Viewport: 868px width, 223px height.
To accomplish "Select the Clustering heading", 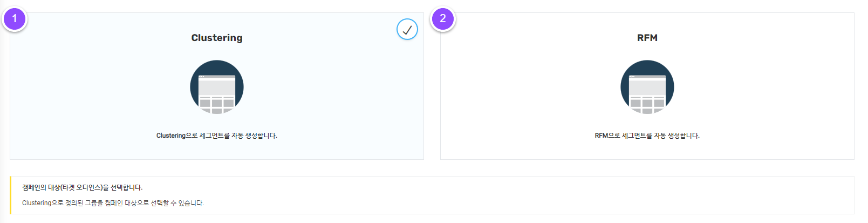I will [x=217, y=38].
